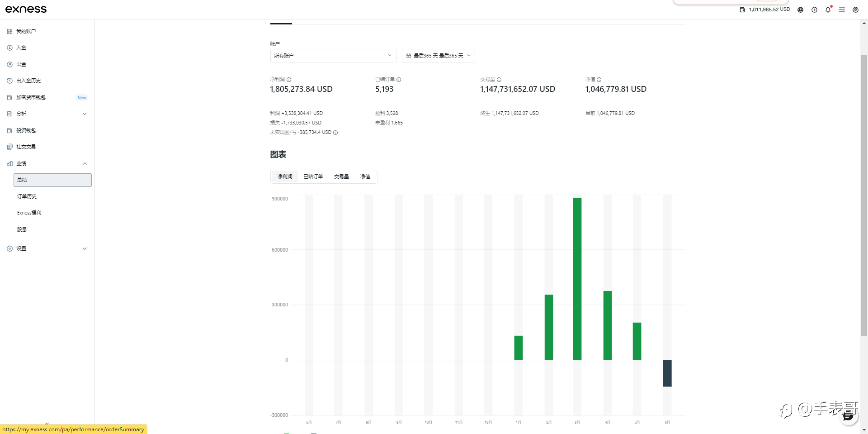Collapse the 业绩 sidebar section
The height and width of the screenshot is (434, 868).
pyautogui.click(x=47, y=163)
